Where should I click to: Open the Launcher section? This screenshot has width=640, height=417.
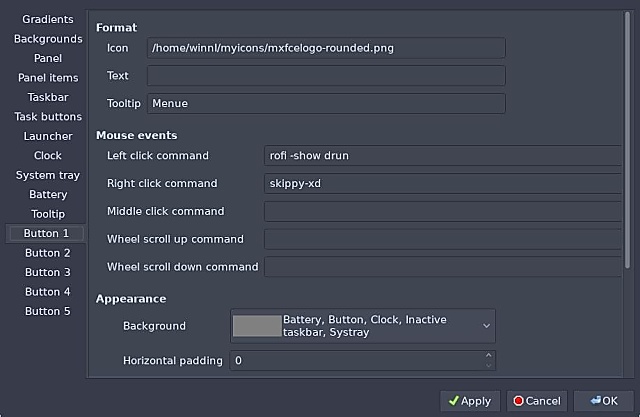[x=48, y=137]
